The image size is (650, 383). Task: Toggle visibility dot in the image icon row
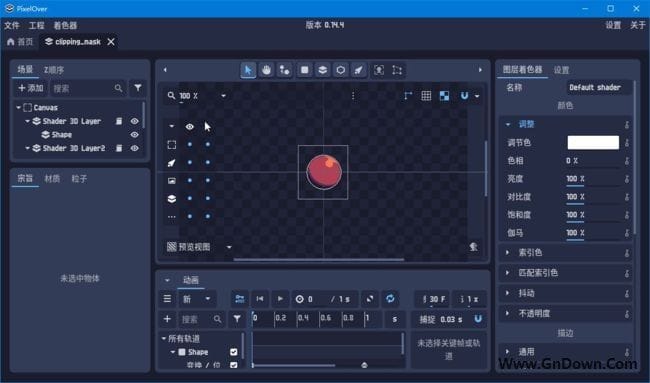click(189, 180)
